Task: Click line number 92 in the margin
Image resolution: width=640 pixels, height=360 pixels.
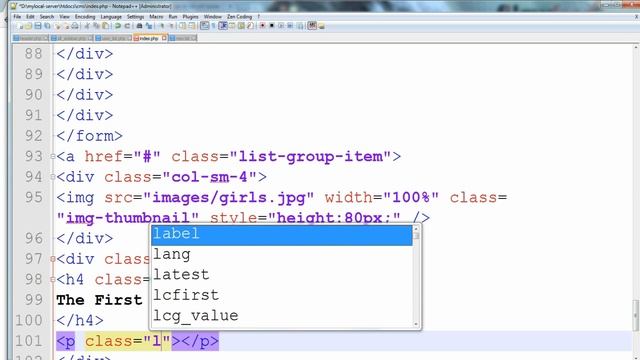Action: pos(34,136)
